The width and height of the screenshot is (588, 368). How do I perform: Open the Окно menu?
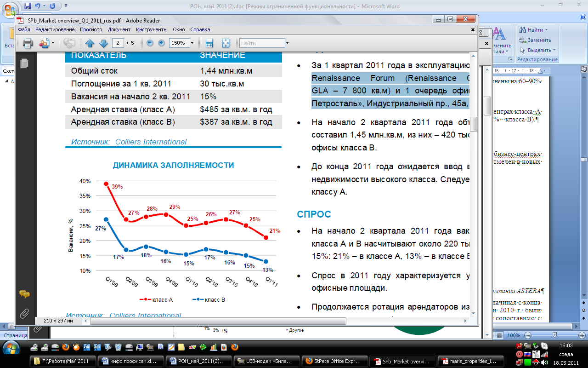pyautogui.click(x=179, y=29)
